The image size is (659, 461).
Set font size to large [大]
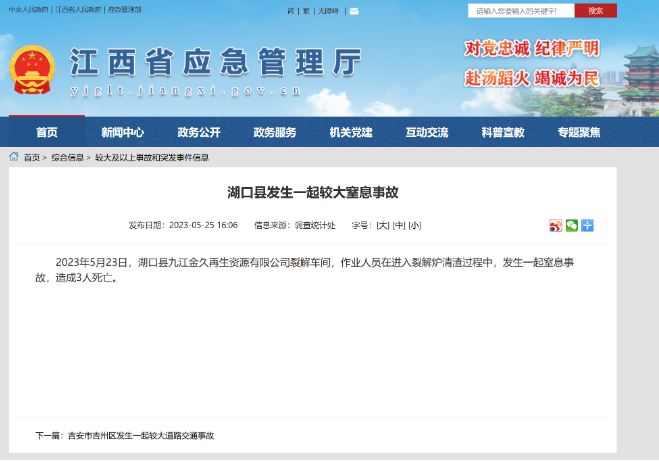click(382, 226)
